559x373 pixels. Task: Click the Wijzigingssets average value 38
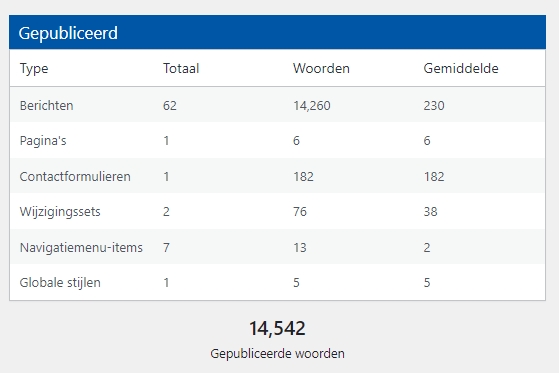click(x=430, y=212)
